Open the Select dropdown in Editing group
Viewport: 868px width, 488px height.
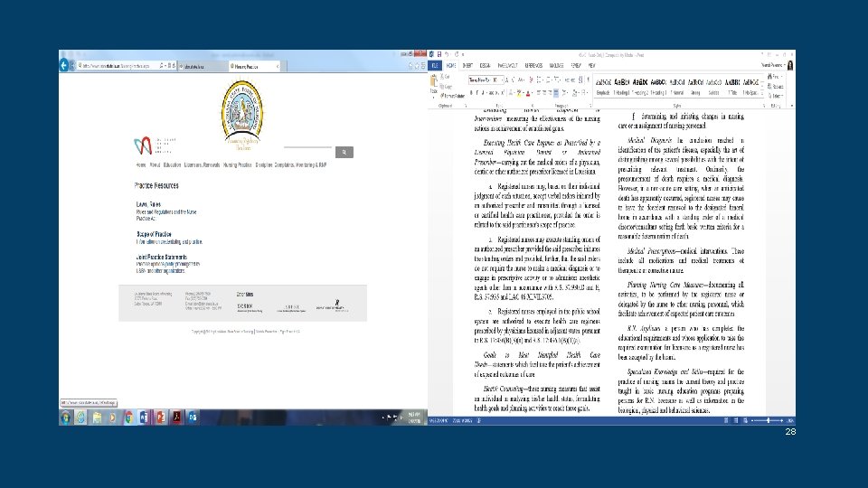point(775,97)
